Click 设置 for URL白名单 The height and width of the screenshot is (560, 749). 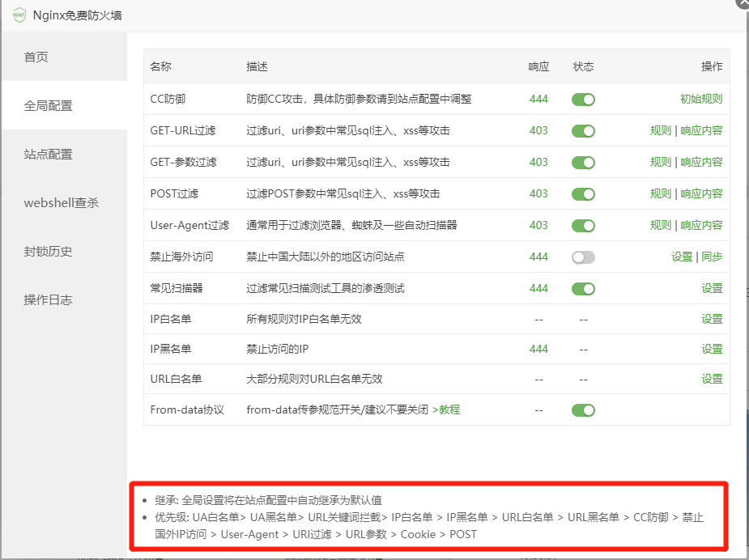[x=712, y=379]
